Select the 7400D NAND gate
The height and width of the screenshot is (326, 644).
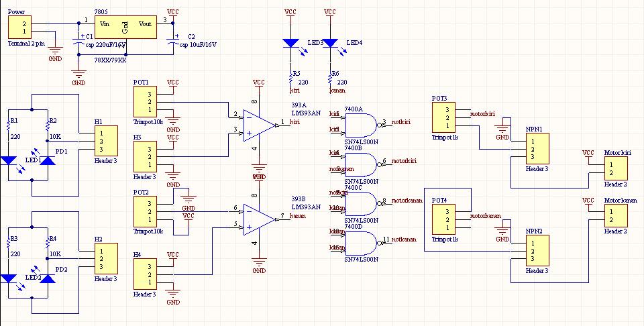coord(362,243)
